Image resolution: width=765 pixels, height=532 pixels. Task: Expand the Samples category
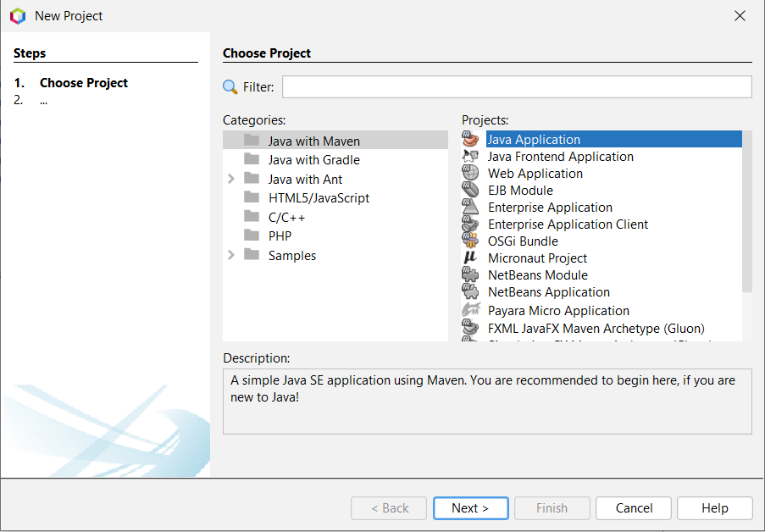click(x=231, y=255)
